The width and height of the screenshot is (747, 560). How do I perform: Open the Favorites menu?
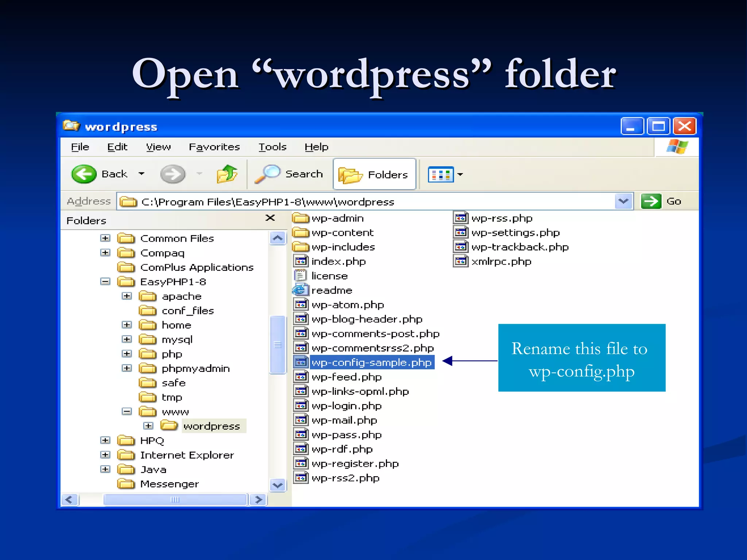point(214,147)
